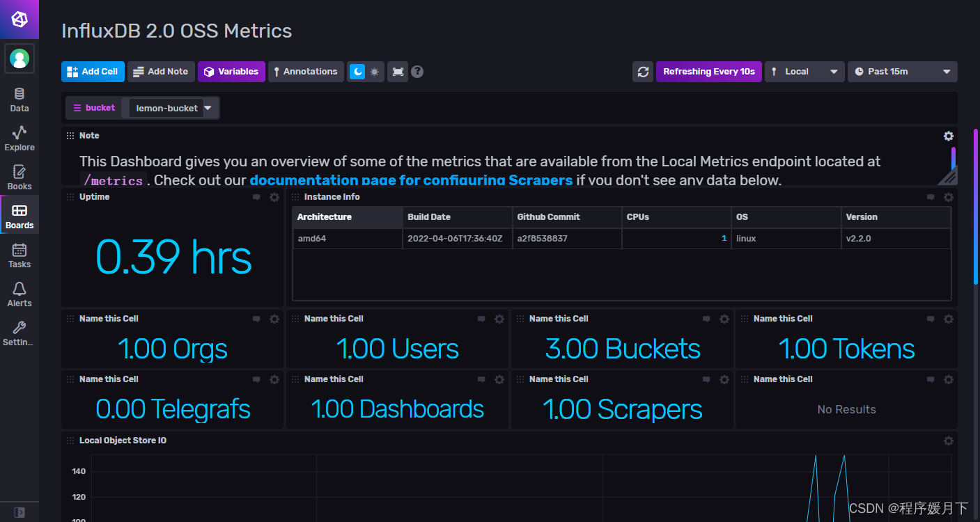Switch to dark mode moon icon
The image size is (980, 522).
[x=357, y=72]
